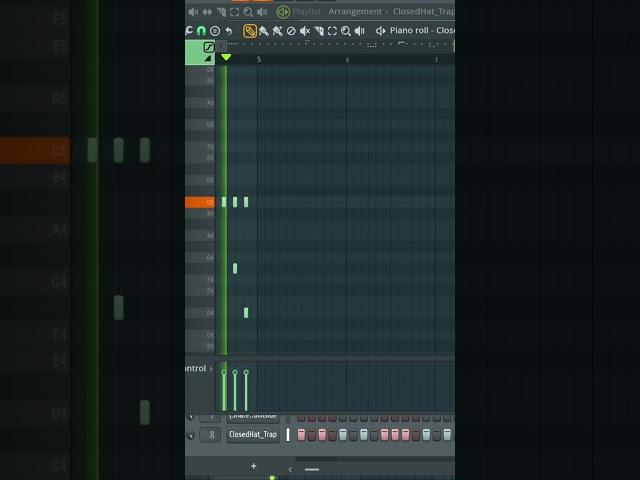Click bar 7 on piano roll ruler

436,60
